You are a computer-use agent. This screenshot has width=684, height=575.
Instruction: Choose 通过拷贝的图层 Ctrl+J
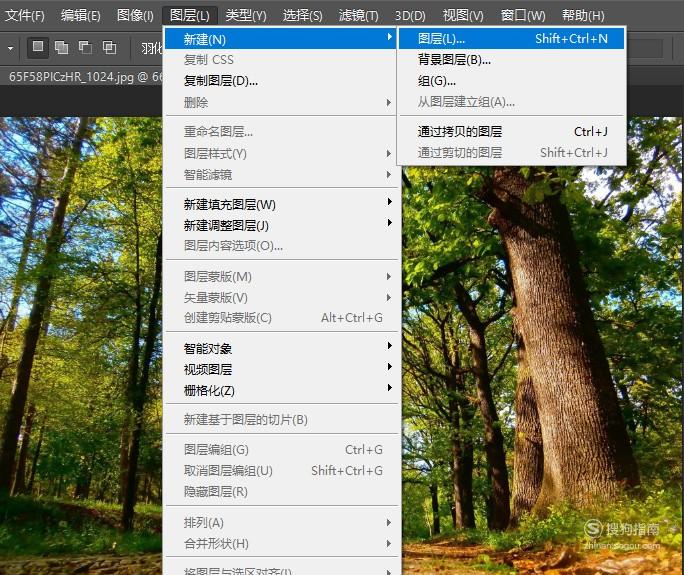pos(512,131)
